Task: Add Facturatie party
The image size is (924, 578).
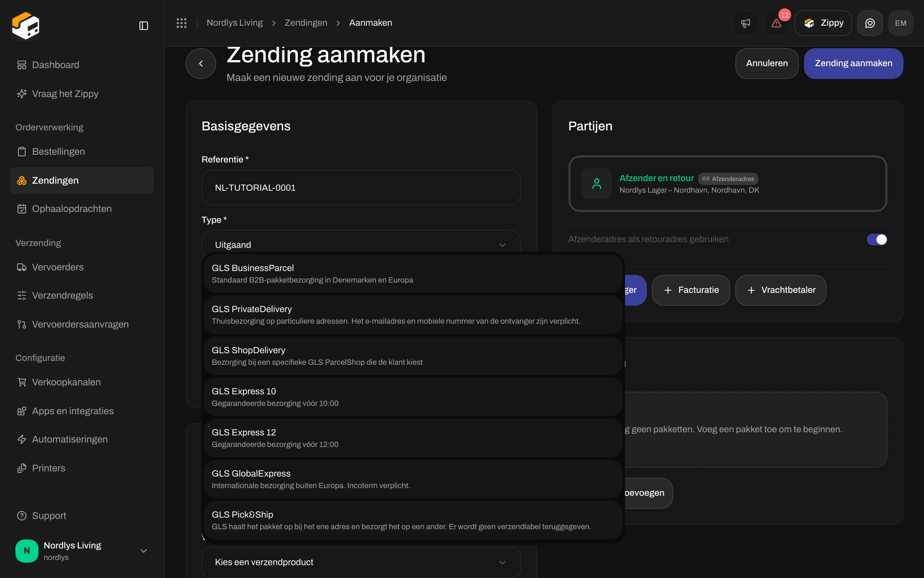Action: [691, 290]
